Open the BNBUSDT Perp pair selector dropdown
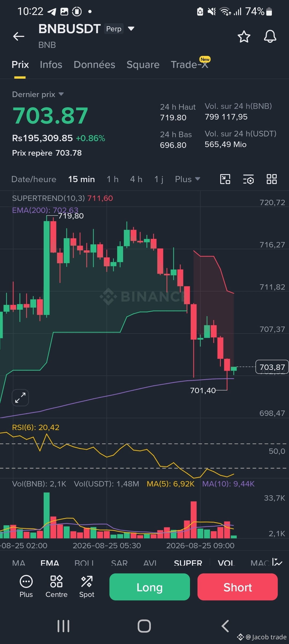The image size is (289, 644). click(x=131, y=29)
